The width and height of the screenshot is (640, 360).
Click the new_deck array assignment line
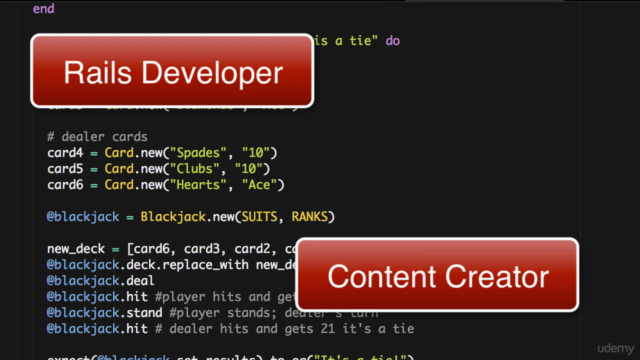tap(171, 249)
